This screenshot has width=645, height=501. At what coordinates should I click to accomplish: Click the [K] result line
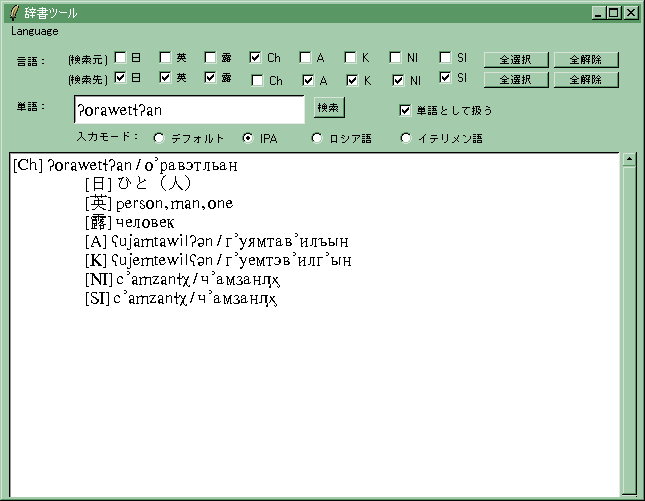click(218, 260)
